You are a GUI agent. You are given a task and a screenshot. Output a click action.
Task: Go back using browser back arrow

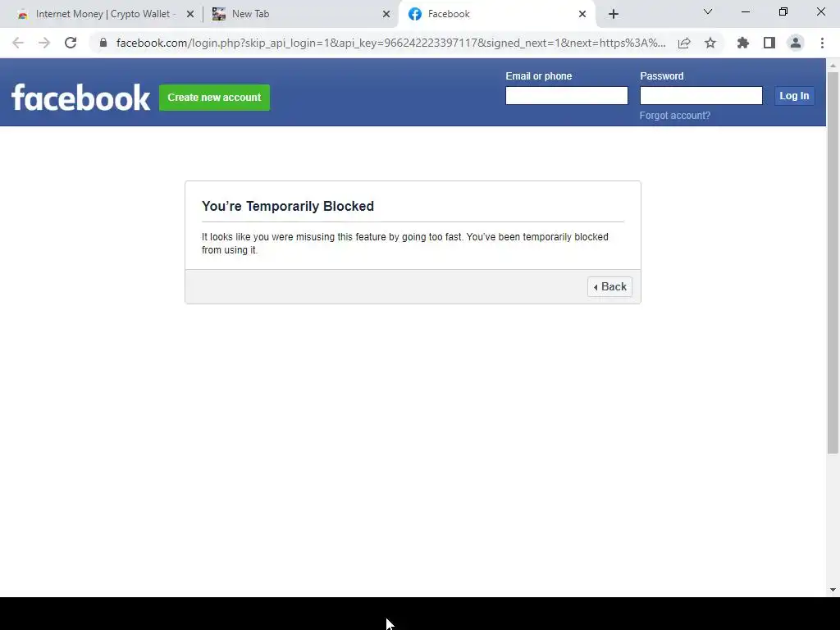click(x=18, y=43)
